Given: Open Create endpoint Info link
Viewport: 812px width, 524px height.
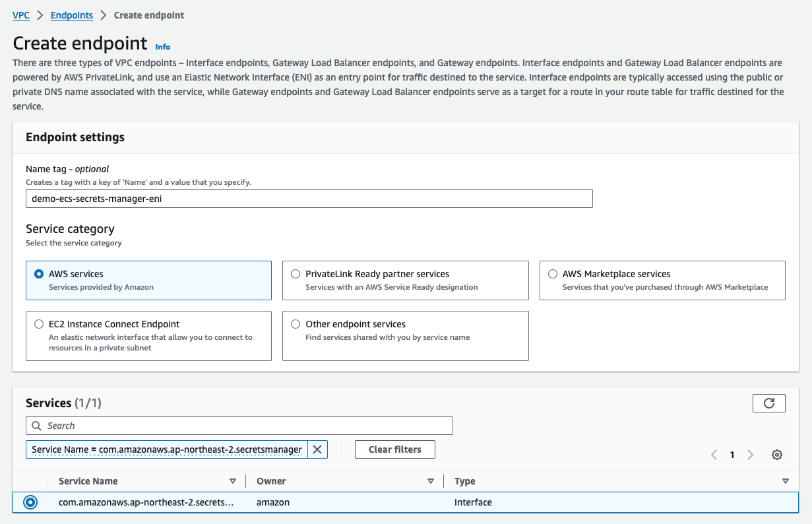Looking at the screenshot, I should pyautogui.click(x=162, y=47).
